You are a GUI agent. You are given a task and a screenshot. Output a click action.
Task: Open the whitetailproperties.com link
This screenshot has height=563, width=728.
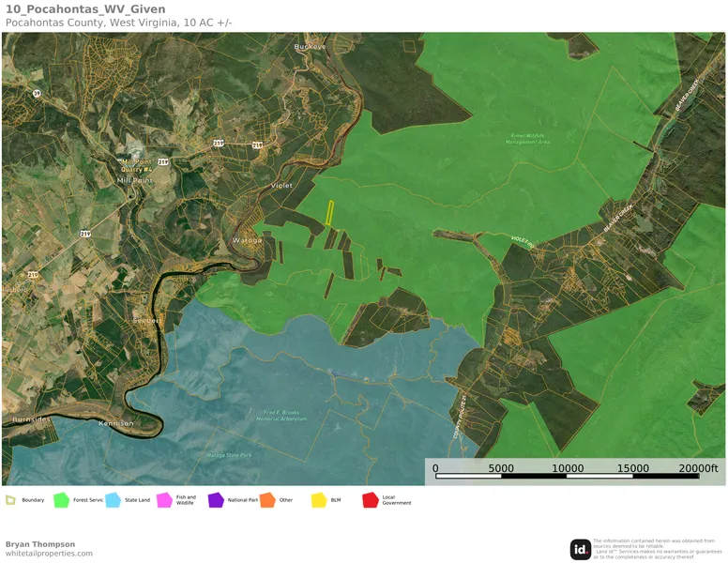[49, 554]
